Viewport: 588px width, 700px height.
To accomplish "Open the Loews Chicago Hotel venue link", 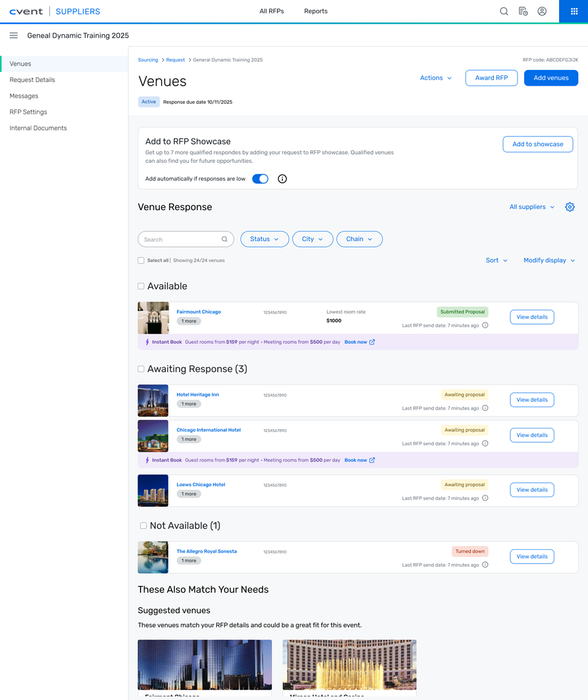I will [201, 485].
